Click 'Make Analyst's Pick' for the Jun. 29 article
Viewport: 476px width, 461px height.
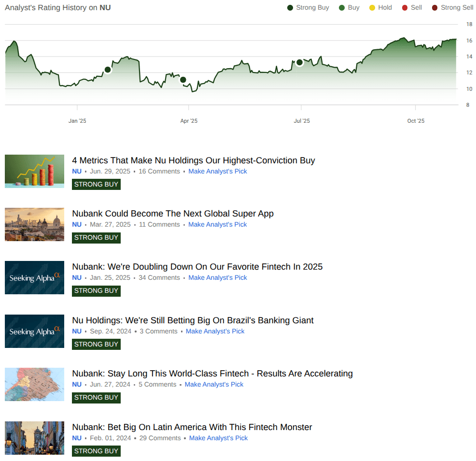tap(218, 171)
